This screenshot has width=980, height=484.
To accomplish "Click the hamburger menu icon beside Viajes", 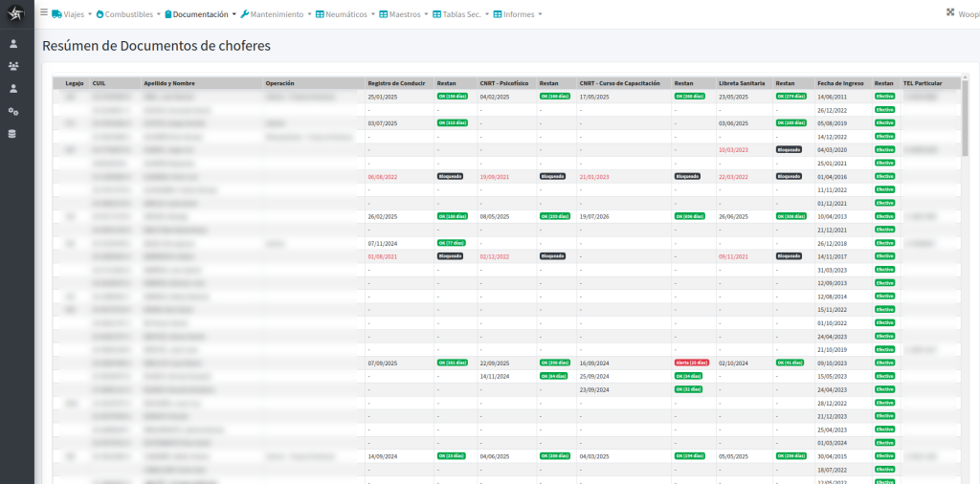I will point(43,13).
